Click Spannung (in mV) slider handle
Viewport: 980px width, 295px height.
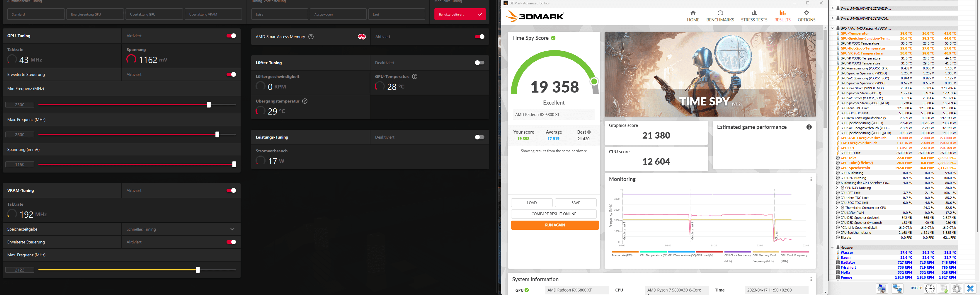click(x=234, y=164)
